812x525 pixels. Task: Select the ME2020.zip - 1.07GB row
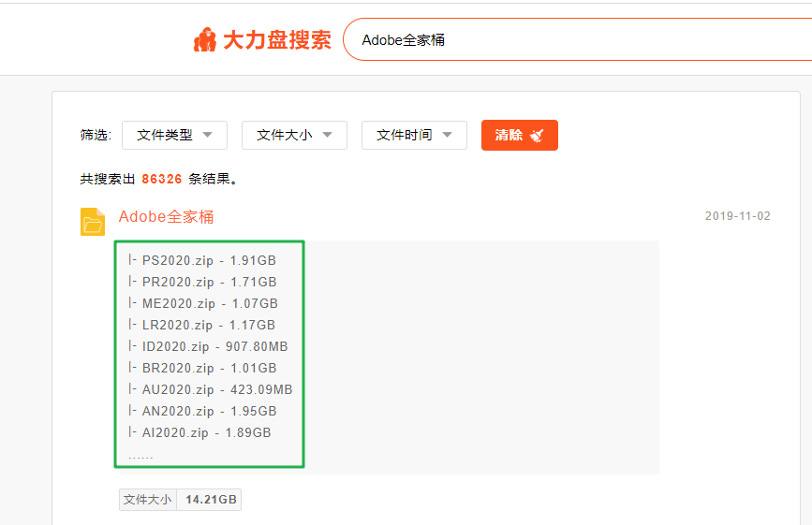tap(203, 303)
